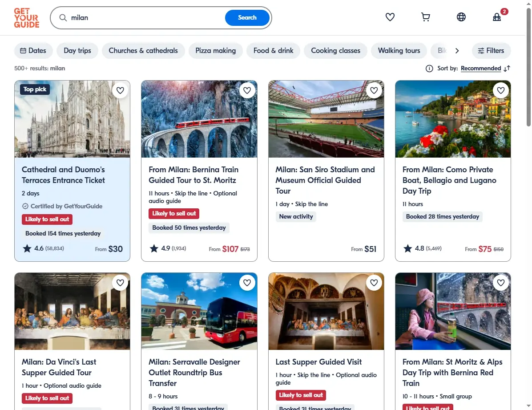Select the Pizza making chip
The image size is (532, 410).
coord(215,51)
